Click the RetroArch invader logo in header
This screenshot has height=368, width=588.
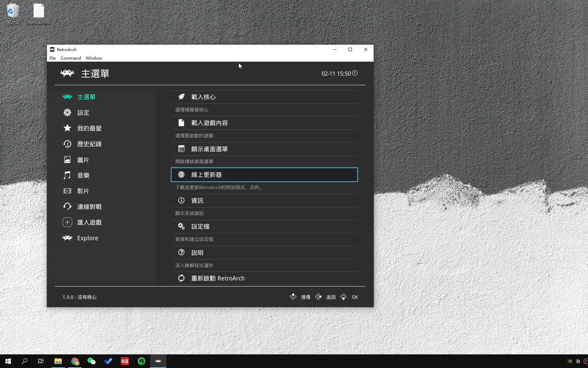[67, 73]
